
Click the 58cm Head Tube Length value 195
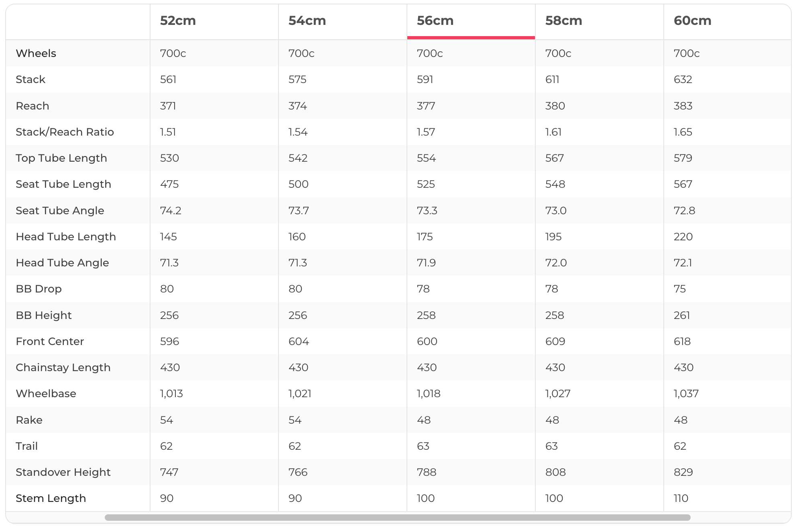tap(553, 237)
